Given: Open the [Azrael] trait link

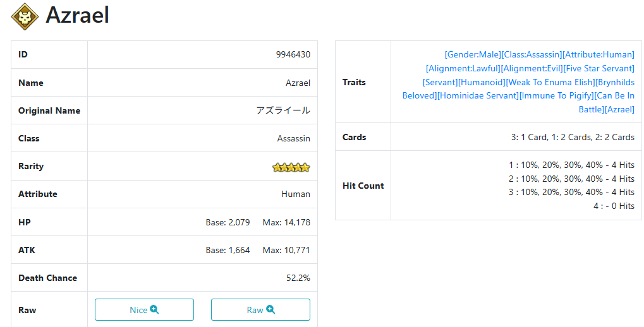Looking at the screenshot, I should click(619, 110).
